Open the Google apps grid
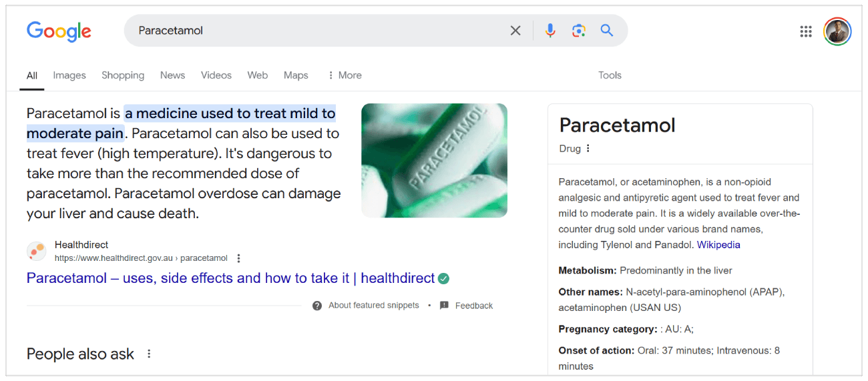Viewport: 868px width, 381px height. [x=806, y=31]
